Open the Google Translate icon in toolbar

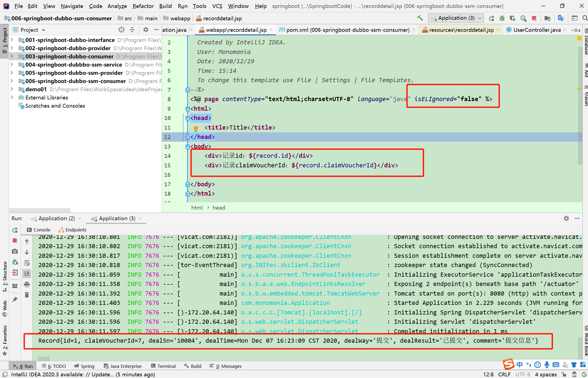pos(561,18)
